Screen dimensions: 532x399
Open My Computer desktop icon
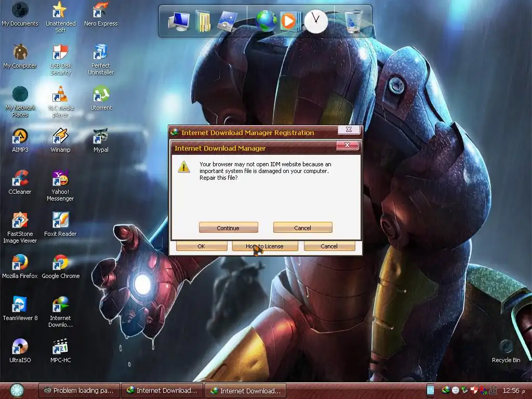coord(20,56)
